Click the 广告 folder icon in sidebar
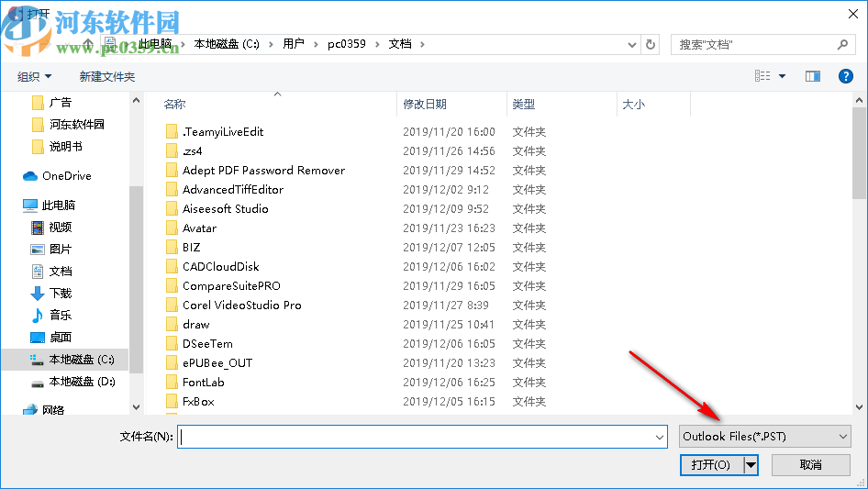The width and height of the screenshot is (868, 489). [x=38, y=103]
